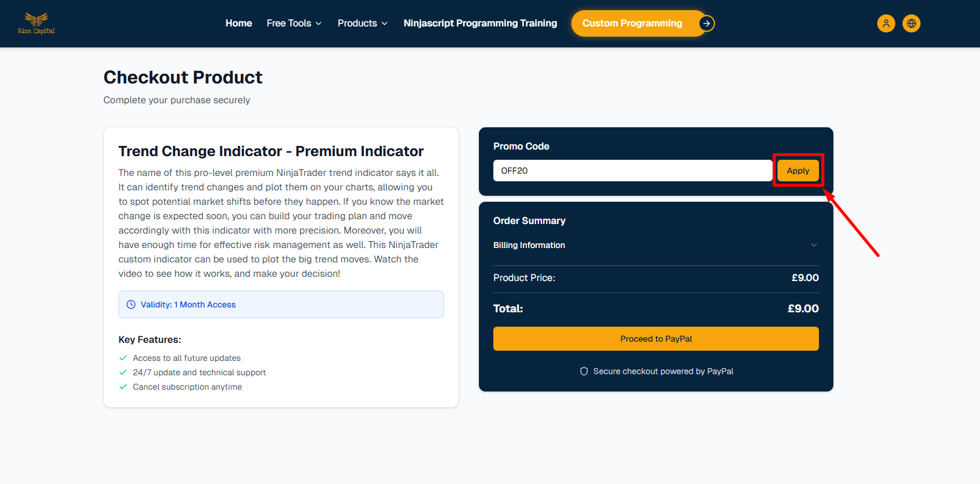Open Ninjascript Programming Training page
980x484 pixels.
[480, 23]
